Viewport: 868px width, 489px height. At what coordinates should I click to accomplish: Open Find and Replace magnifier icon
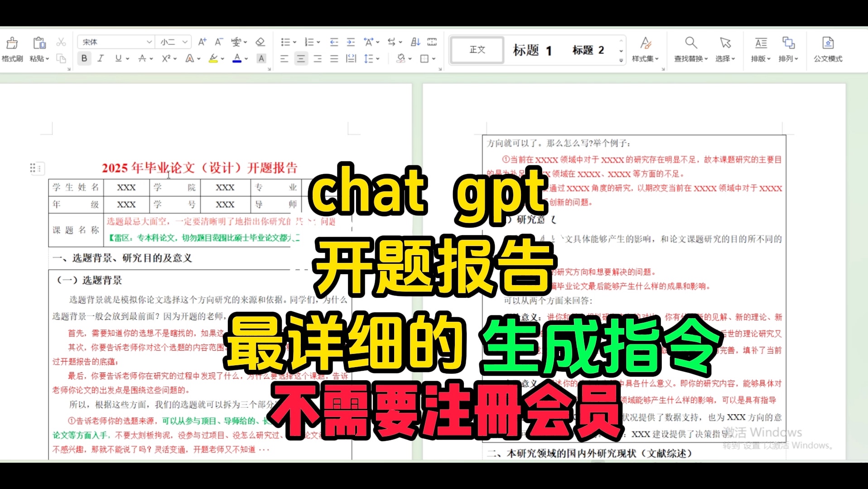pyautogui.click(x=691, y=43)
